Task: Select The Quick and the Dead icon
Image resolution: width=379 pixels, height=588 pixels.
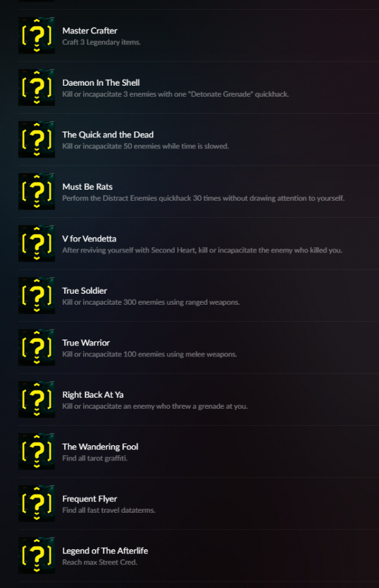Action: click(37, 139)
